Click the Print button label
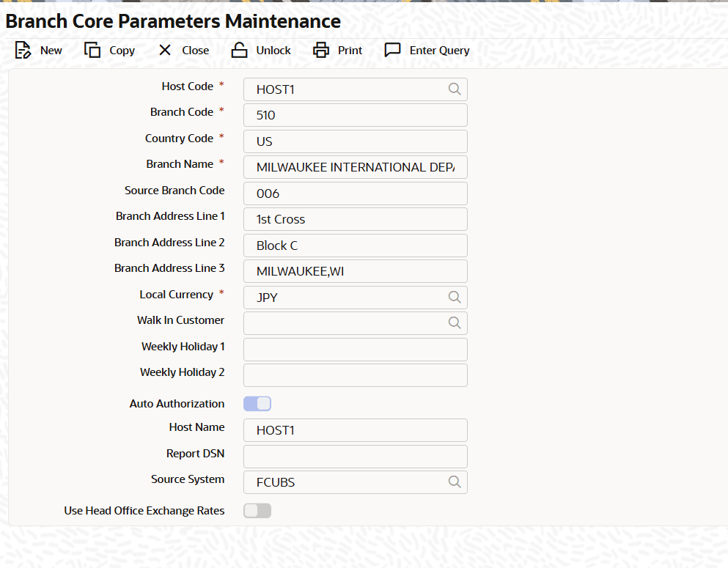The width and height of the screenshot is (728, 568). [350, 50]
